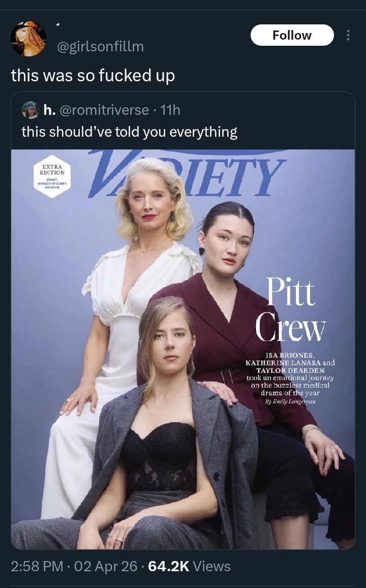
Task: Click the Pitt Crew headline on the cover
Action: pos(291,310)
